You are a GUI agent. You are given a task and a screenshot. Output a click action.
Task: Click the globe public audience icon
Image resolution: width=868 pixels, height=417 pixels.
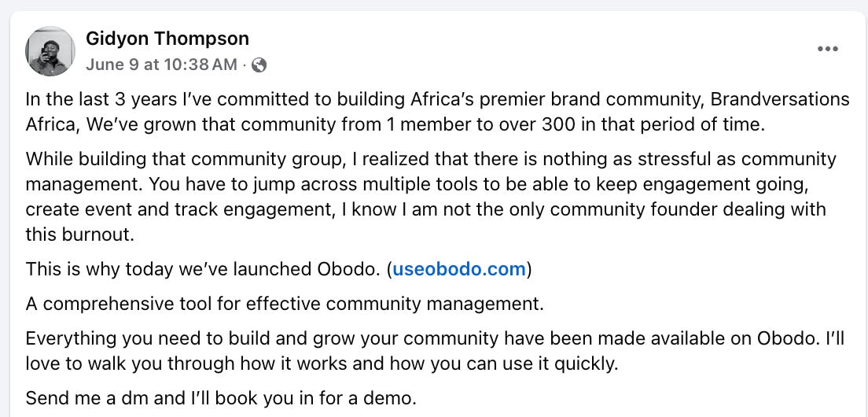click(x=259, y=65)
